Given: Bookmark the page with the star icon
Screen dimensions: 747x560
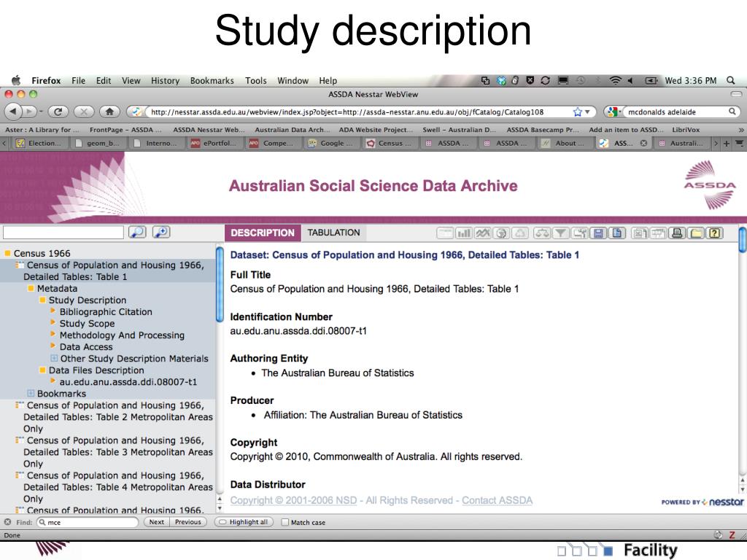Looking at the screenshot, I should (x=578, y=112).
